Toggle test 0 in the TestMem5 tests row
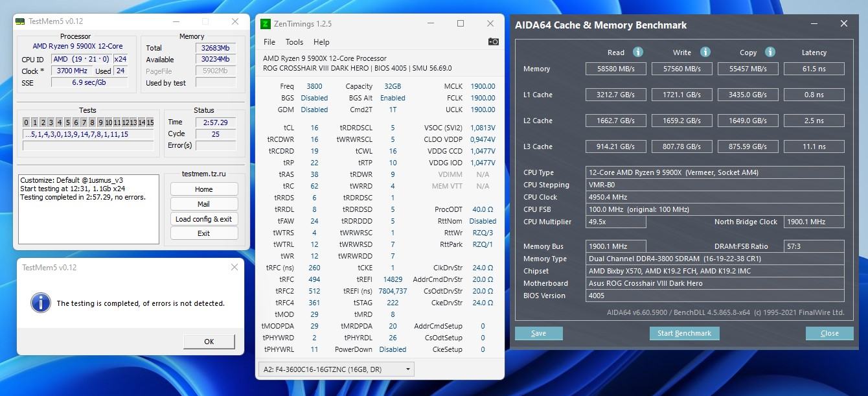This screenshot has height=396, width=868. [x=27, y=122]
